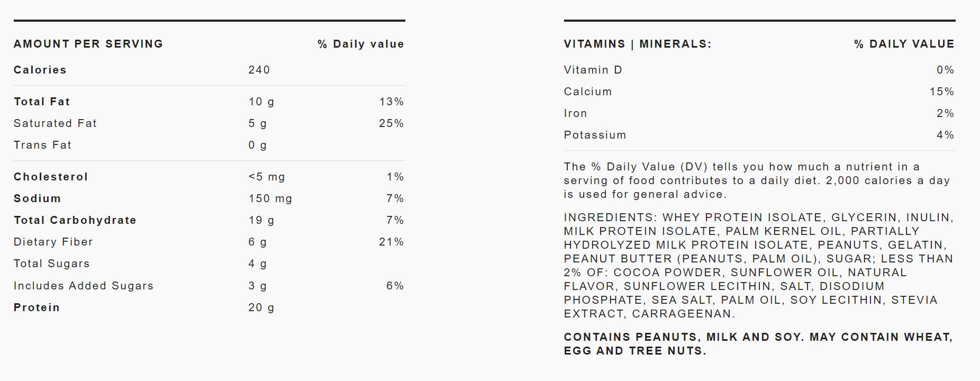Screen dimensions: 980x381
Task: Select the Sodium 150 mg amount
Action: 270,198
